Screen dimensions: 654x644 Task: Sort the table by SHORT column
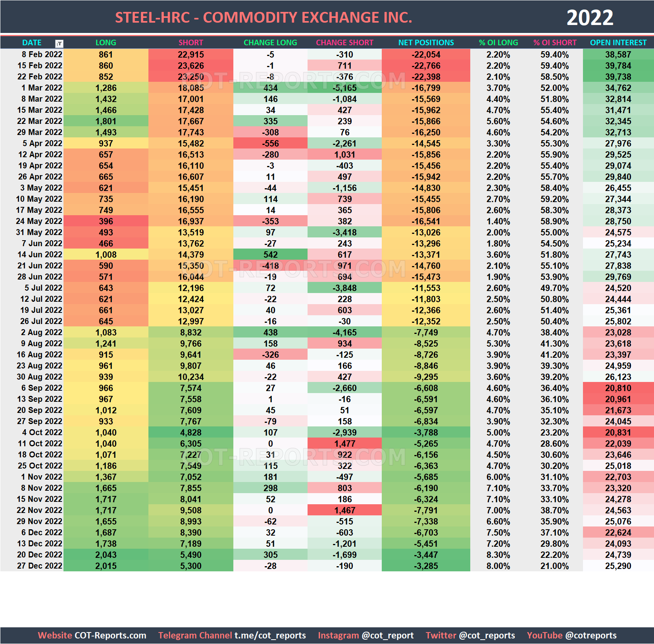192,42
